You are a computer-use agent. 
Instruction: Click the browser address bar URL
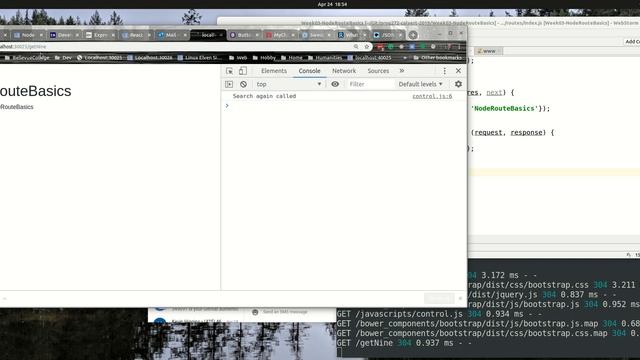(x=23, y=47)
